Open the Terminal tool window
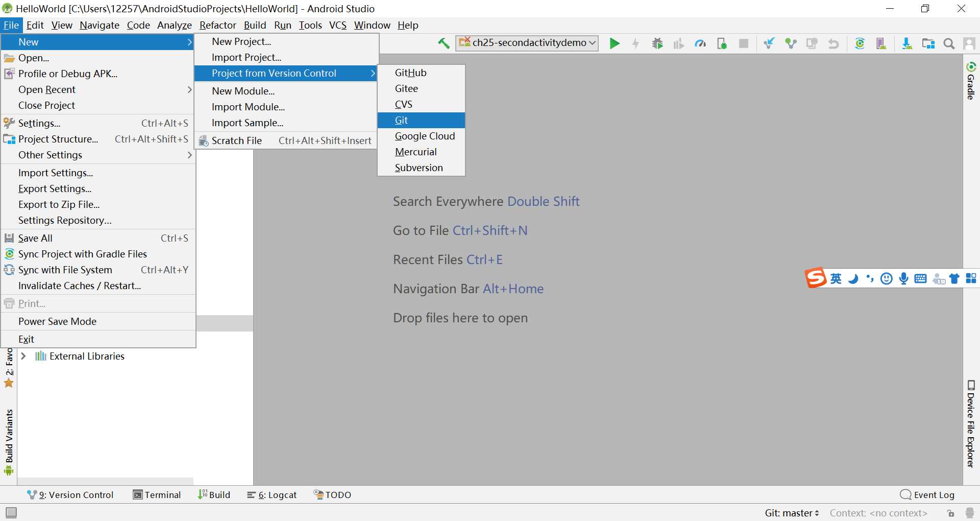 [x=157, y=494]
